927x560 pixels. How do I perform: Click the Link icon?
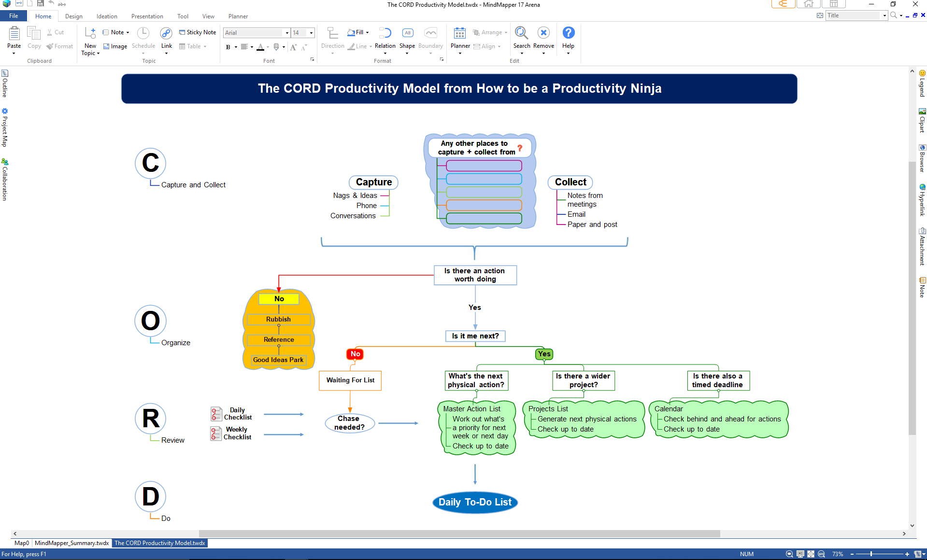click(166, 33)
